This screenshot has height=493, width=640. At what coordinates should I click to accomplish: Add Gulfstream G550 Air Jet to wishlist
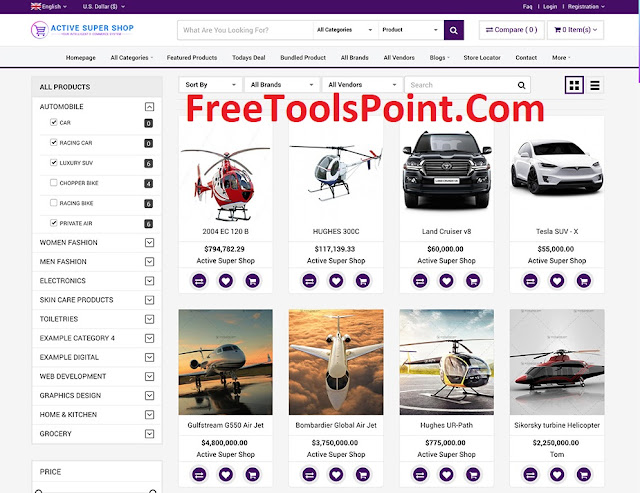(x=226, y=474)
